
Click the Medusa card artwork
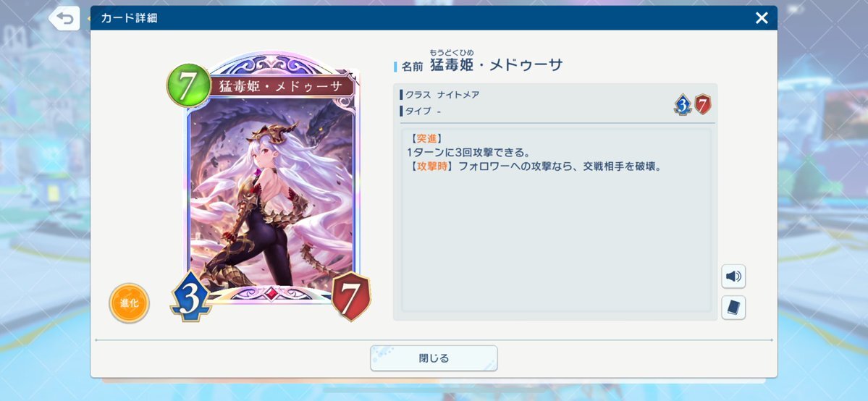point(271,194)
